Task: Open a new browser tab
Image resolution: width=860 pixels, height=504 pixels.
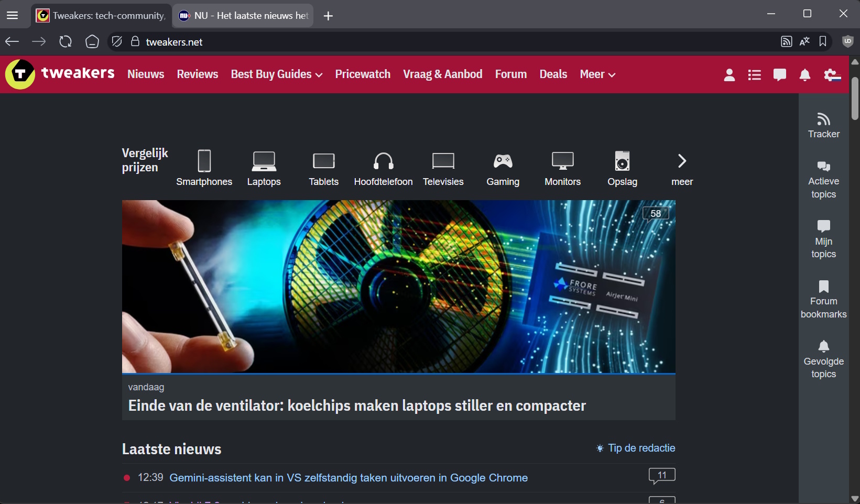Action: click(x=328, y=16)
